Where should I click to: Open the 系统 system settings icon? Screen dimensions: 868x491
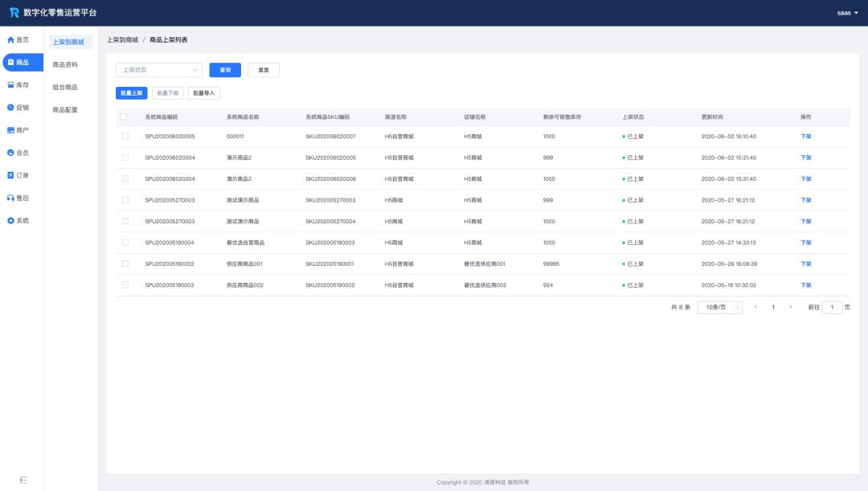(10, 220)
